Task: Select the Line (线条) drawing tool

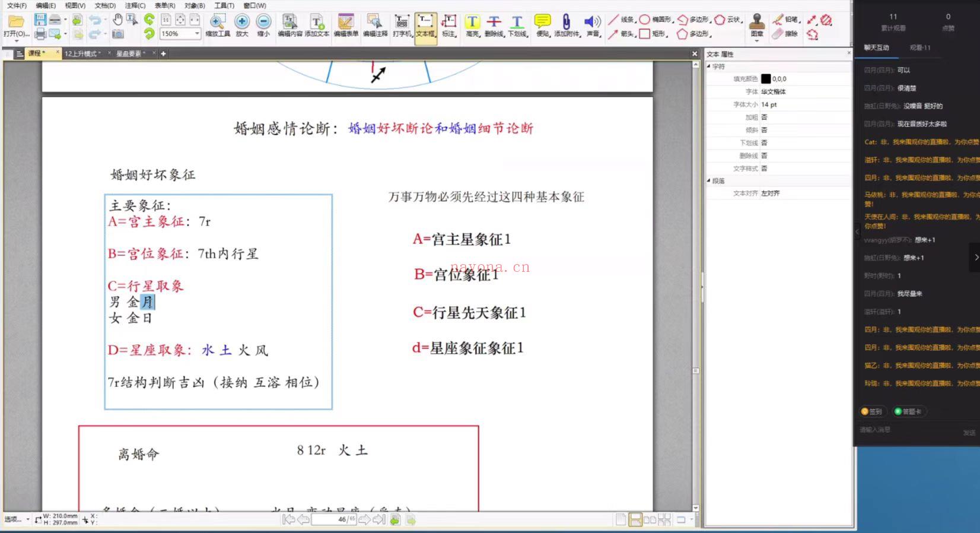Action: tap(621, 20)
